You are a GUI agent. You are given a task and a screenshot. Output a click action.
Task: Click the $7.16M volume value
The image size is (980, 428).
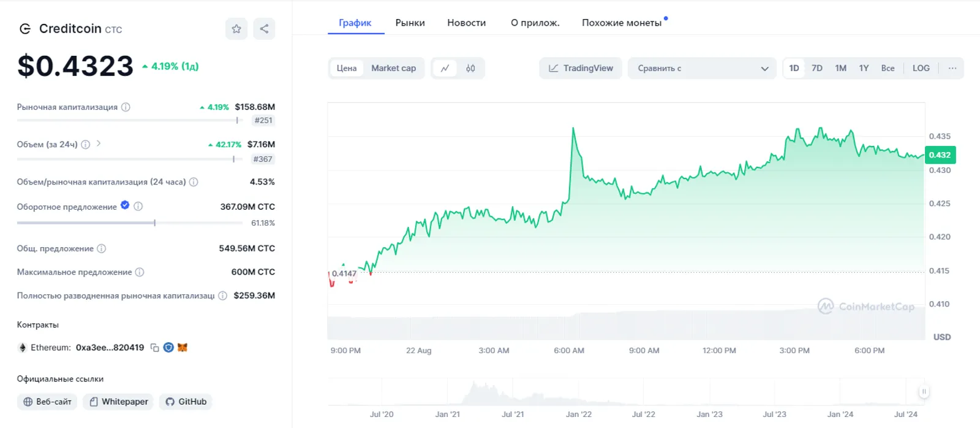(x=261, y=145)
